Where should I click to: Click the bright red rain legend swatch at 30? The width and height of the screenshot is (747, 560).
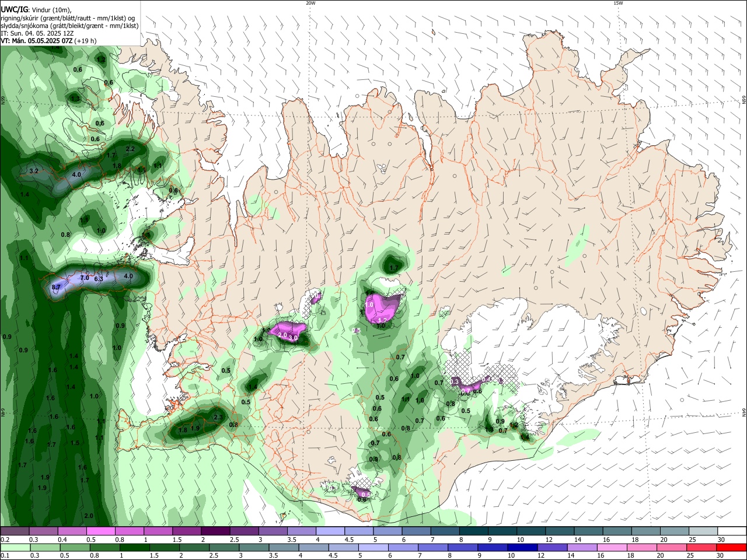click(x=732, y=547)
